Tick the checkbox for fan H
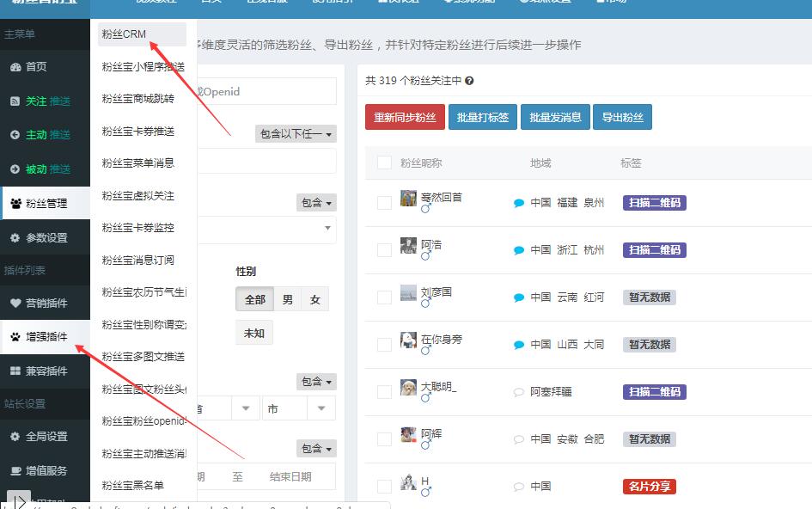Viewport: 812px width, 509px height. (x=384, y=486)
